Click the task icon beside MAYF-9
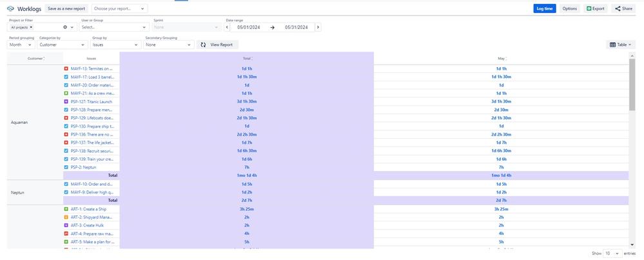644x260 pixels. [x=66, y=192]
